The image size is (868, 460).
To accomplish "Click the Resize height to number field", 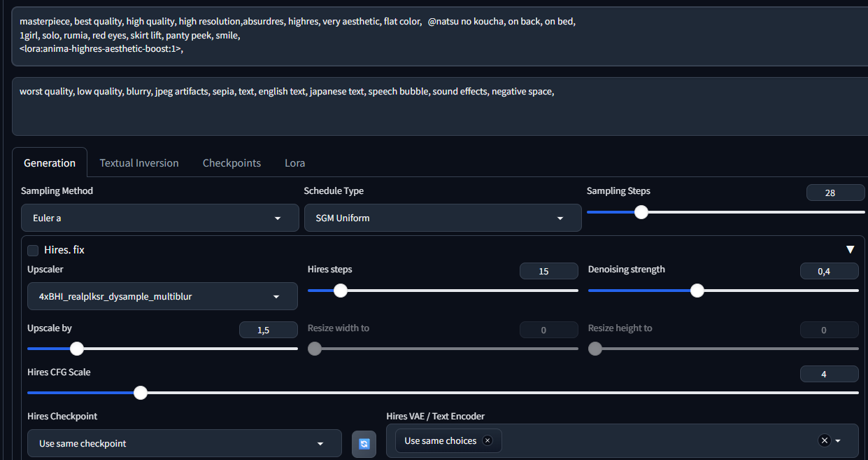I will [829, 330].
